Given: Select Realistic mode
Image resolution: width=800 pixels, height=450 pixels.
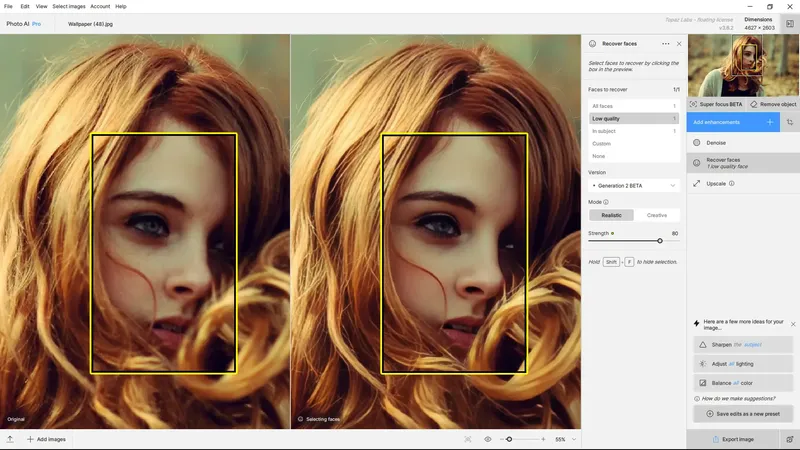Looking at the screenshot, I should 611,215.
